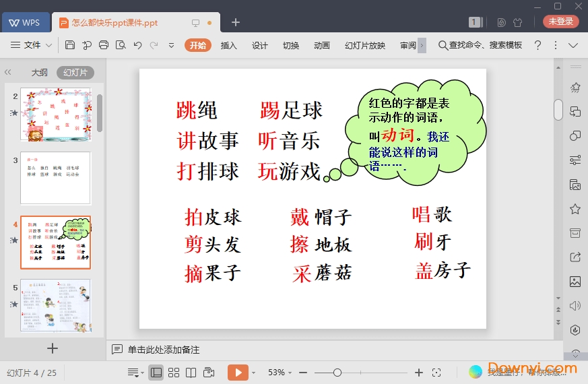Open the picture icon in right sidebar
Image resolution: width=588 pixels, height=384 pixels.
pyautogui.click(x=575, y=282)
